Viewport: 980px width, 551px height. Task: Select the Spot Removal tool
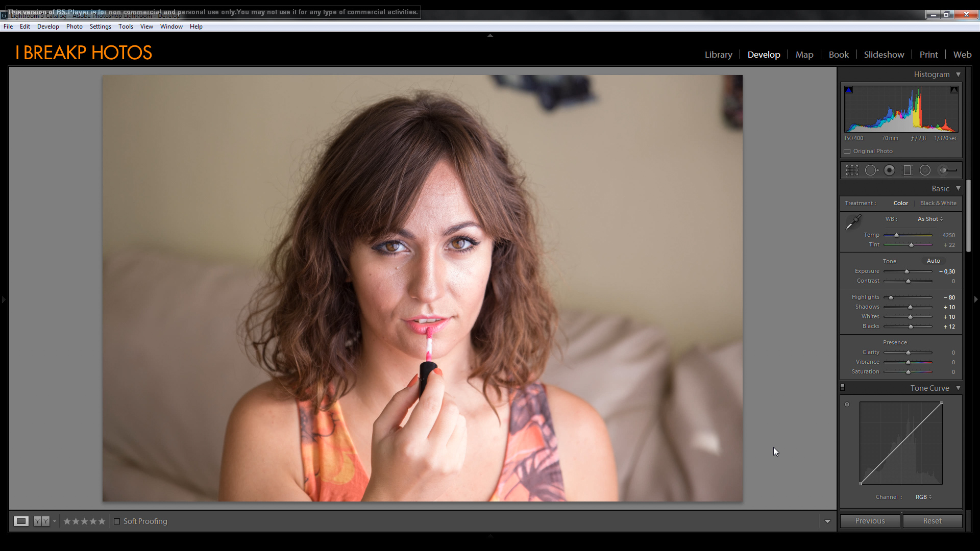coord(871,170)
